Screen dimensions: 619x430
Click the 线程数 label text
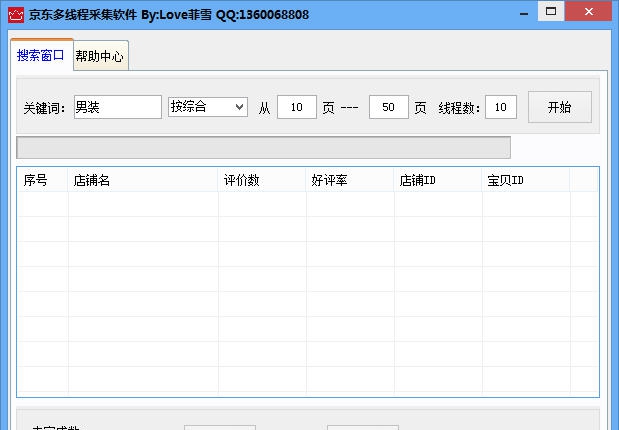[x=459, y=107]
